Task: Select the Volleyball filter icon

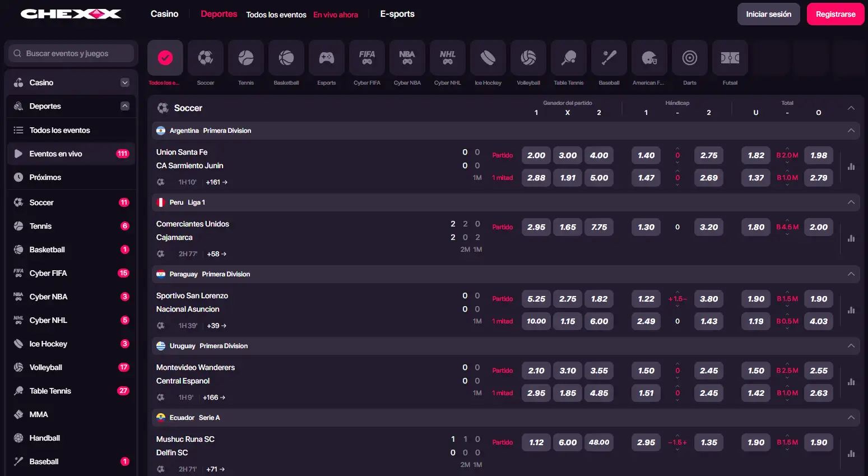Action: coord(528,58)
